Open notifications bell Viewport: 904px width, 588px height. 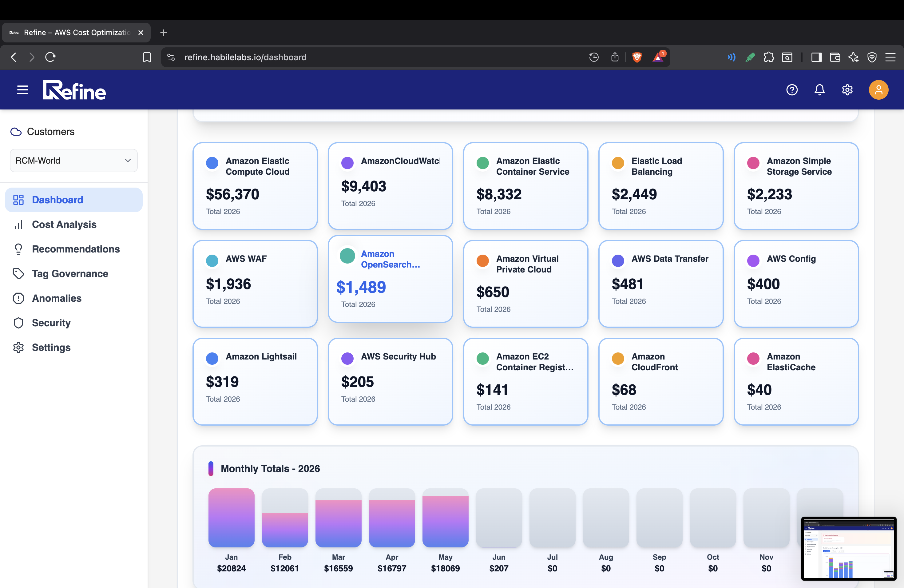click(x=820, y=90)
